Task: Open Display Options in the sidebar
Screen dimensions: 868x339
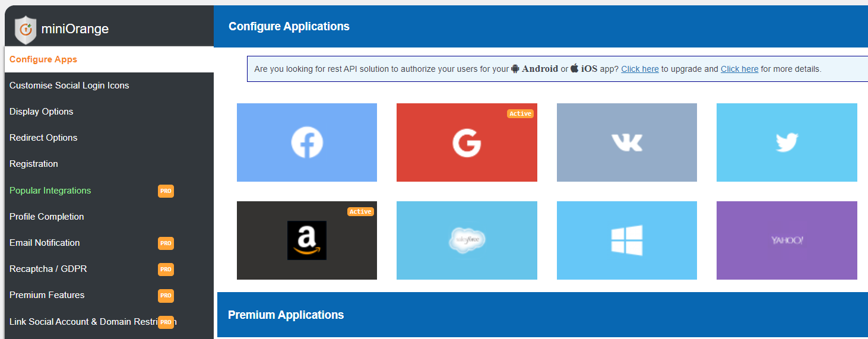Action: (42, 112)
